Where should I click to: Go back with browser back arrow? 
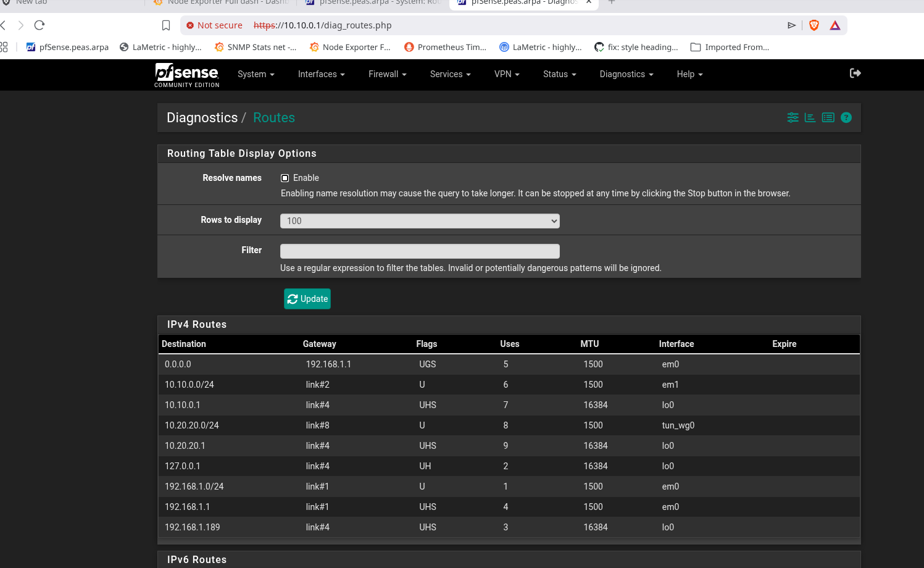(3, 25)
